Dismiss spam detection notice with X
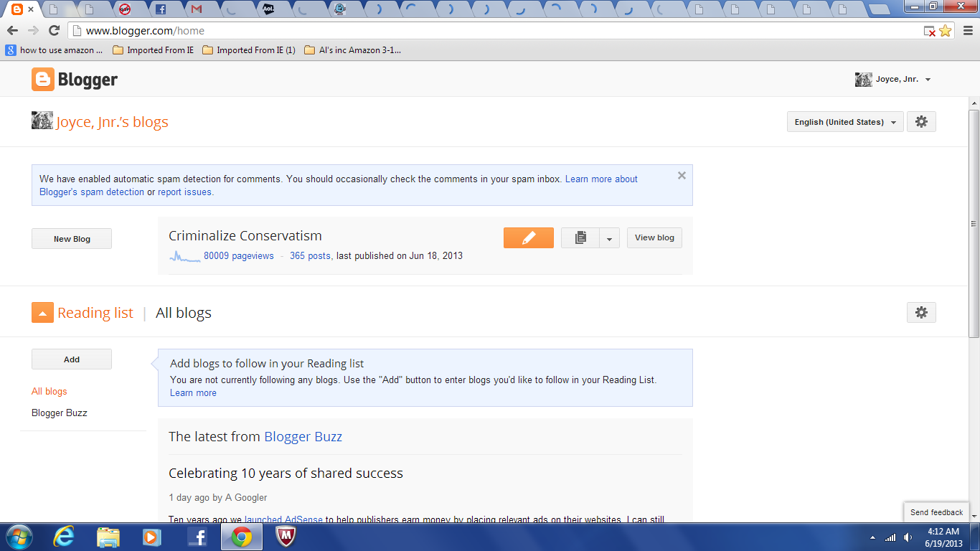 pos(682,176)
